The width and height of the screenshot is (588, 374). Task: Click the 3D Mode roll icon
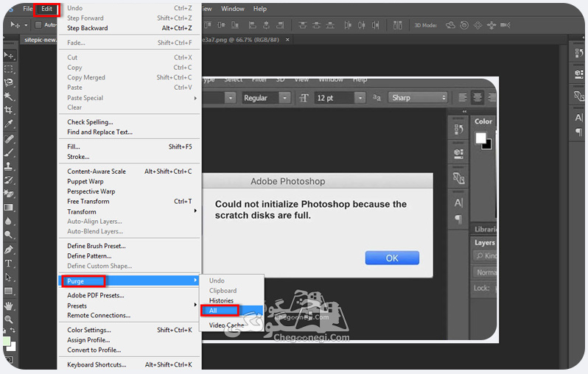(464, 25)
